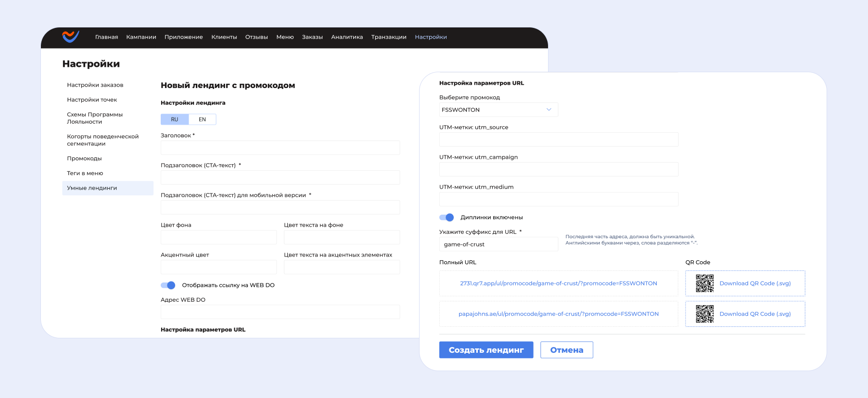Open the papajohns.ae promocode URL link

point(559,314)
